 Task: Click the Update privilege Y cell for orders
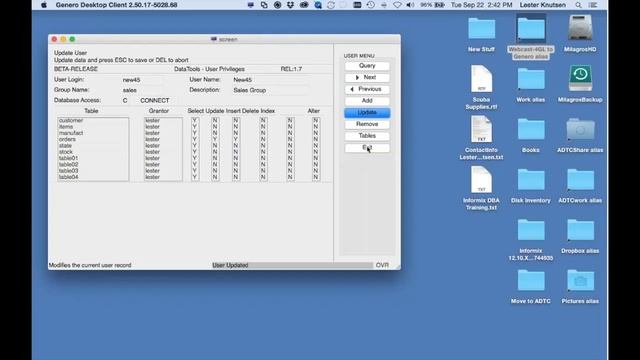[x=215, y=139]
